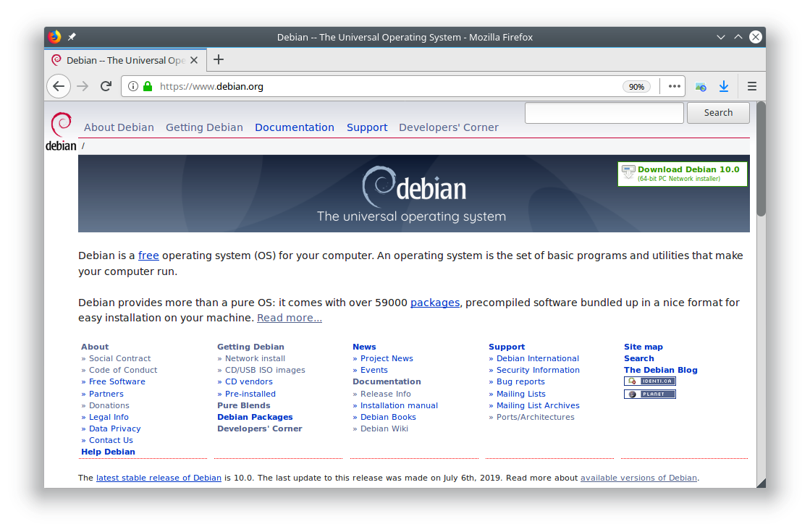This screenshot has width=810, height=532.
Task: Open the Project News link
Action: (x=387, y=358)
